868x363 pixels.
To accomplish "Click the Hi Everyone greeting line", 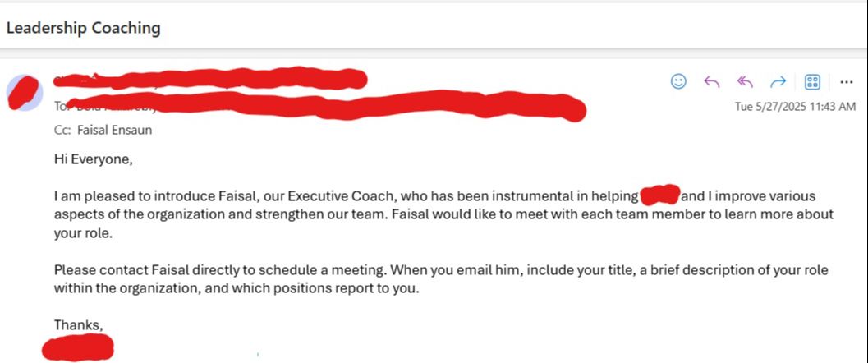I will 93,159.
